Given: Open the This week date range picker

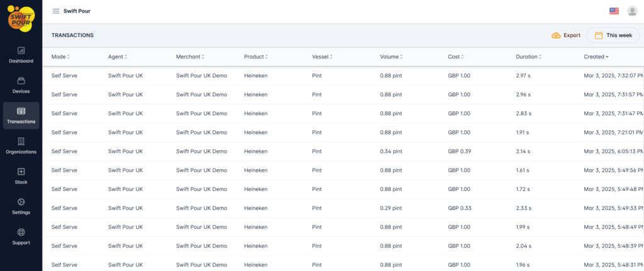Looking at the screenshot, I should click(613, 35).
